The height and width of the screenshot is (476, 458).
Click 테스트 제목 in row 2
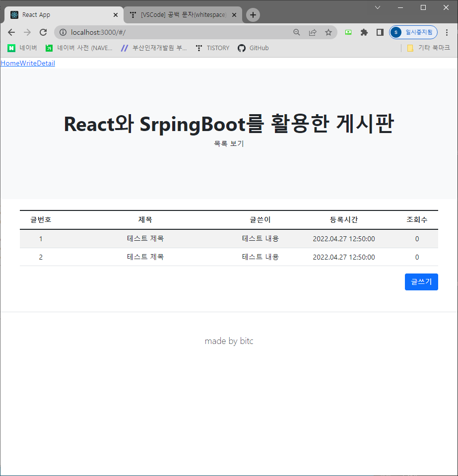(x=145, y=257)
